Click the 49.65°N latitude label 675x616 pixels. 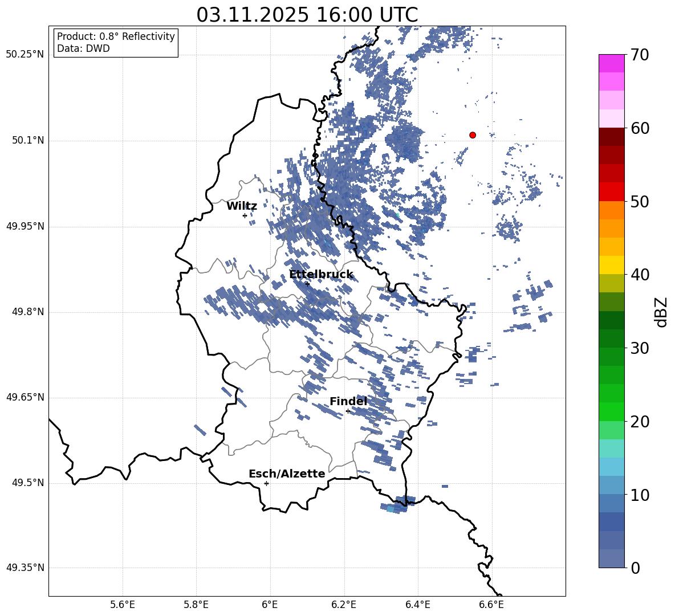click(x=25, y=397)
